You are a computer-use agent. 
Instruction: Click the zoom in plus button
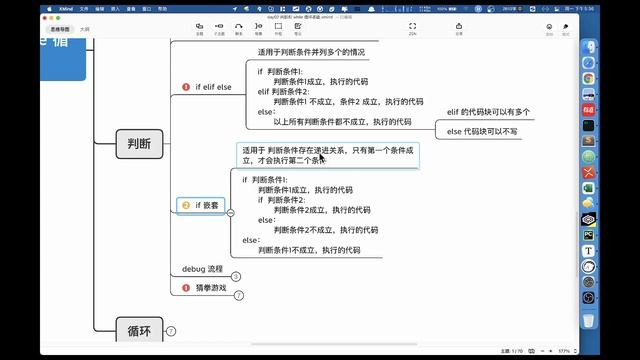point(551,351)
